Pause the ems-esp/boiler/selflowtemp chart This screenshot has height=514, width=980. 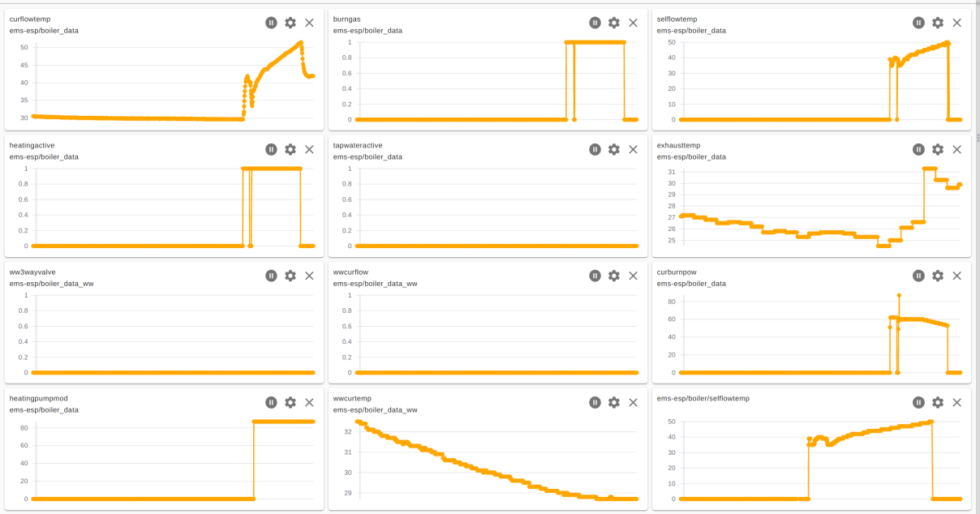918,402
